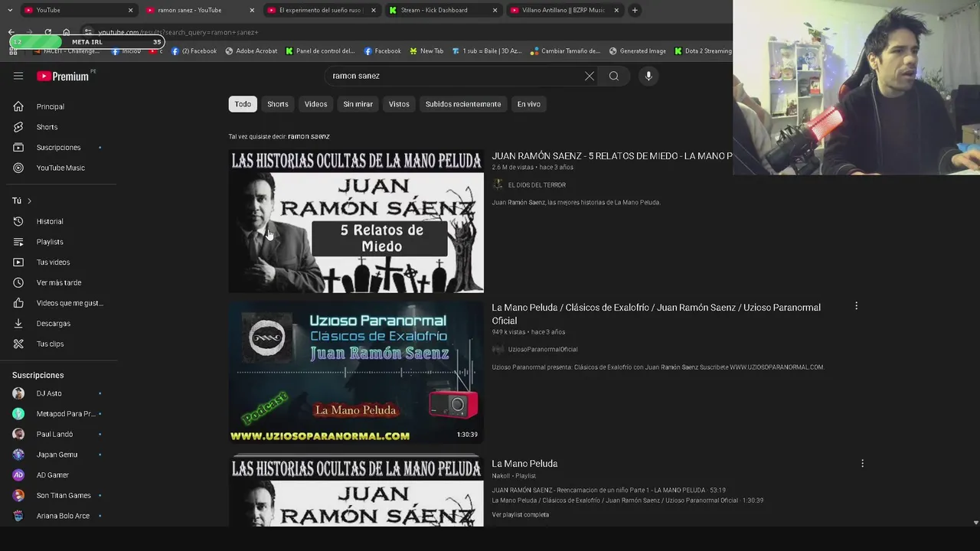Go back in the browser

[x=11, y=32]
